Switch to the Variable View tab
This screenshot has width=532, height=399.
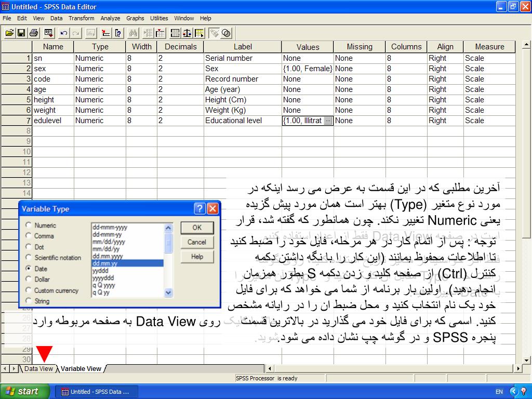[81, 369]
